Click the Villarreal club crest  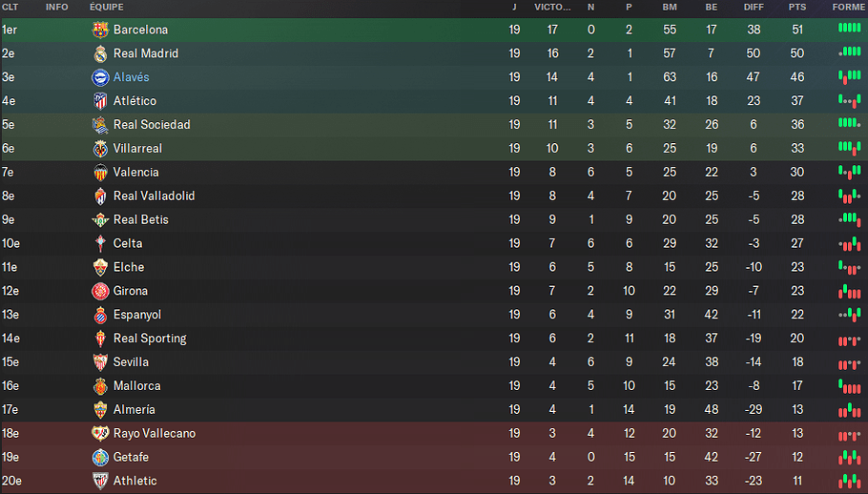pos(100,149)
